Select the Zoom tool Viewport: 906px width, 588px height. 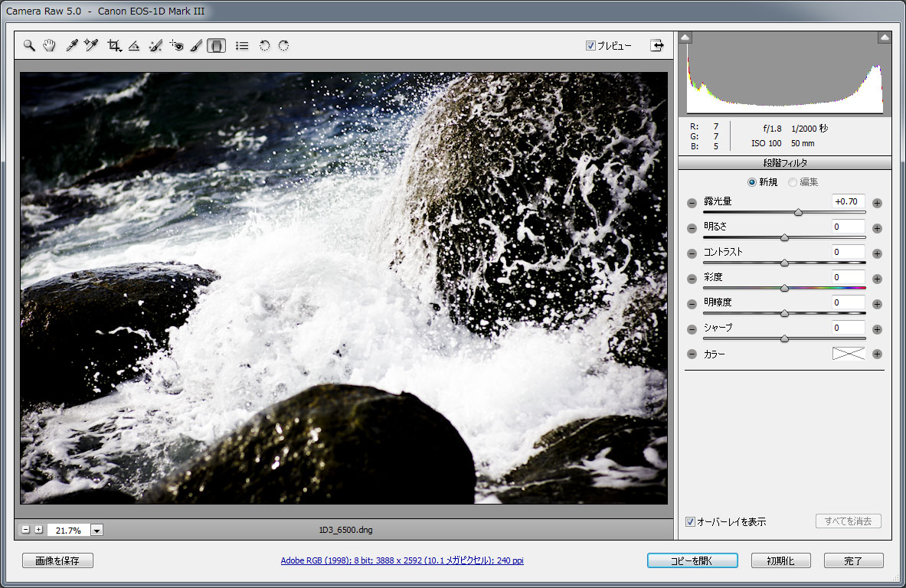coord(29,46)
